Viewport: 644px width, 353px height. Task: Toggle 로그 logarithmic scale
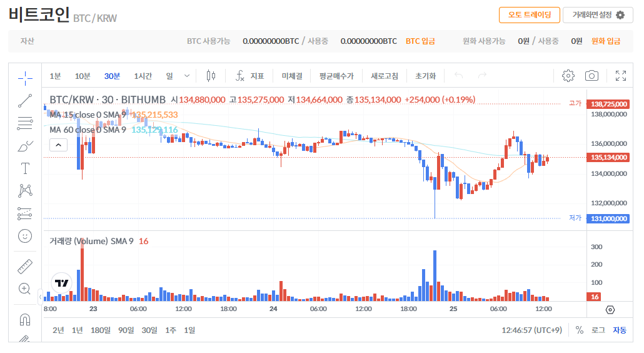[598, 330]
